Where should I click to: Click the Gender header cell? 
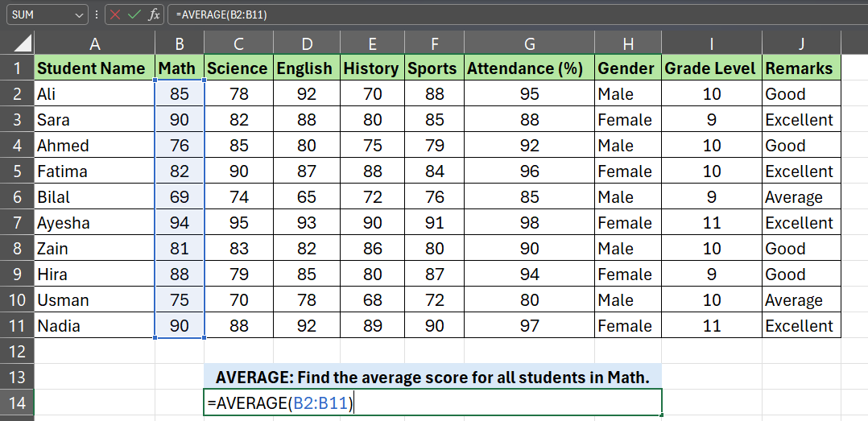tap(628, 68)
